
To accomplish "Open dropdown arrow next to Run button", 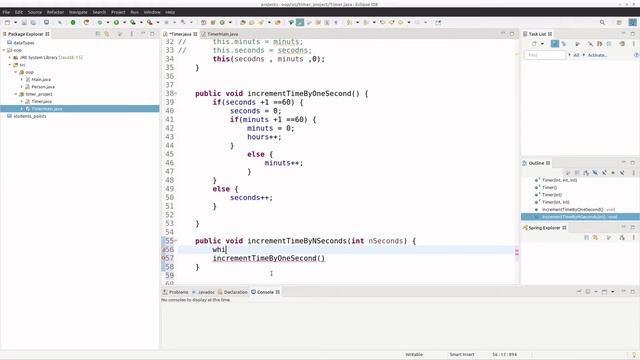I will [x=124, y=22].
